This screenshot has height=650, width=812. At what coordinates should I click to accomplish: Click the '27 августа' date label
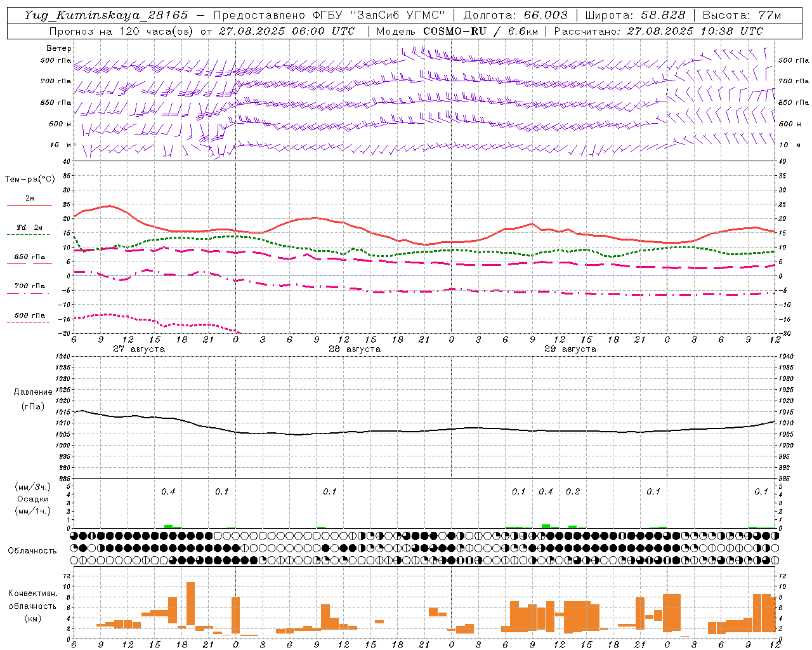tap(139, 349)
